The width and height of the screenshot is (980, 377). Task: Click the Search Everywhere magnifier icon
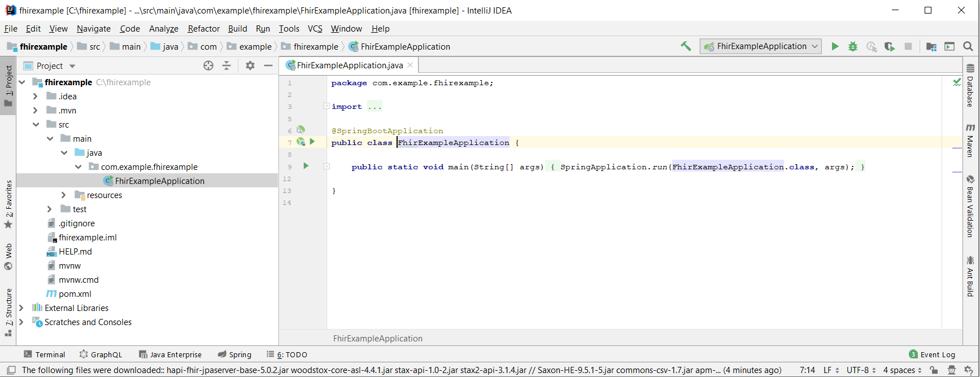click(968, 46)
